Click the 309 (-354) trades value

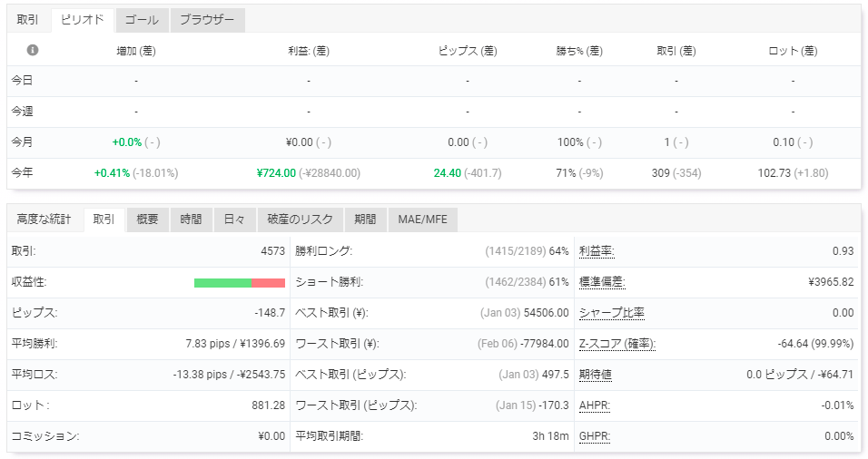(676, 173)
